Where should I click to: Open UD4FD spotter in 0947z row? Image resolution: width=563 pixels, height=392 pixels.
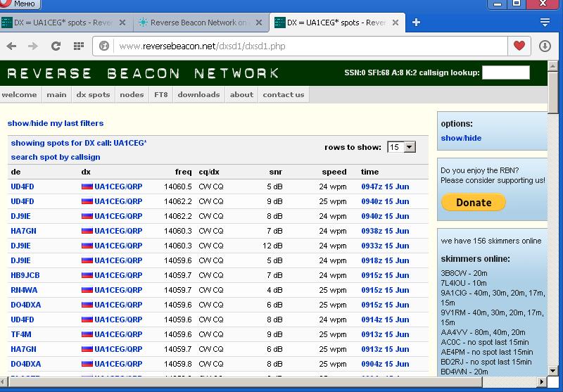click(23, 186)
